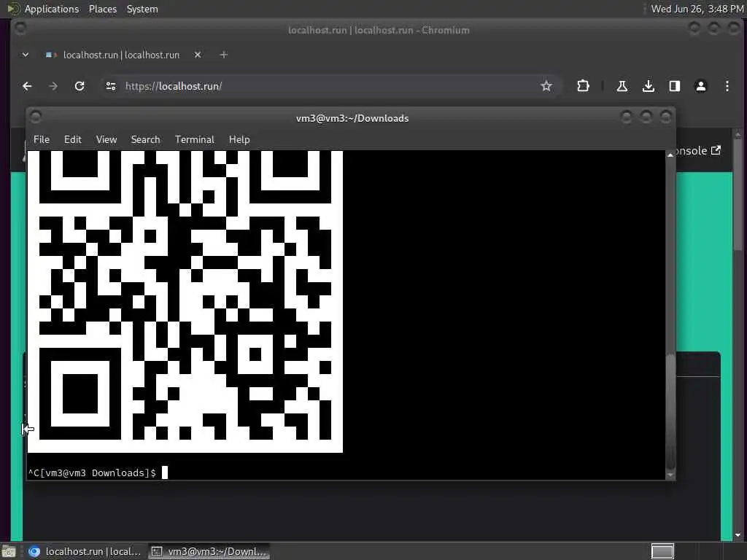The width and height of the screenshot is (747, 560).
Task: Expand the tab search dropdown
Action: tap(26, 55)
